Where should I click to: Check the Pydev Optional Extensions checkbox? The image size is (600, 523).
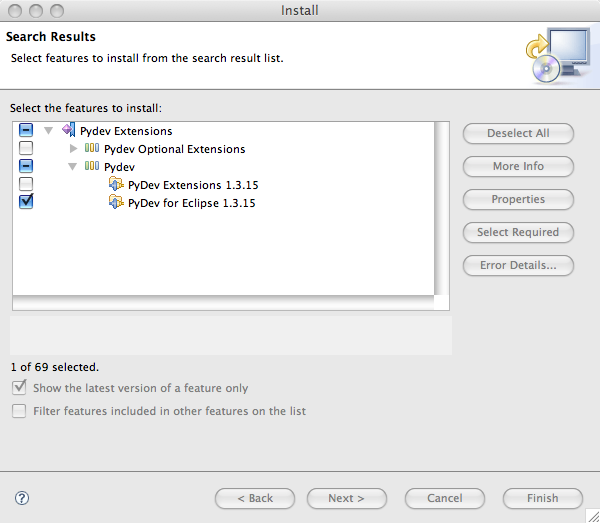(x=26, y=148)
